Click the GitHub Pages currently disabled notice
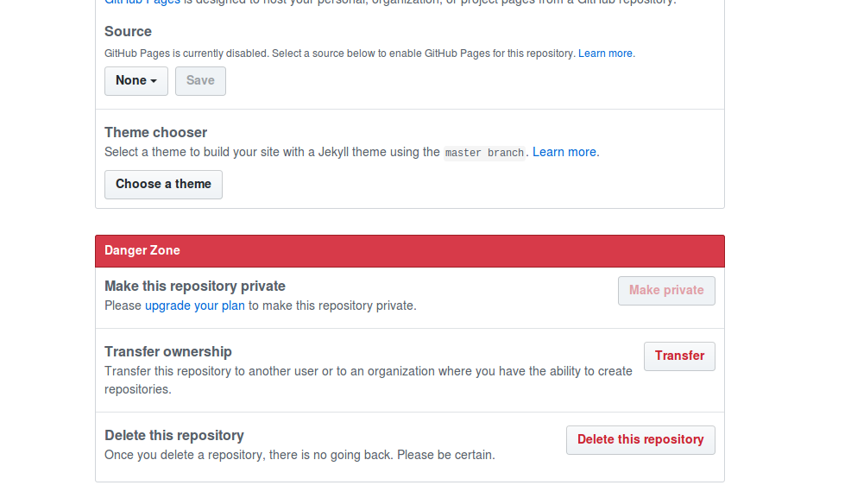851x504 pixels. [x=339, y=54]
